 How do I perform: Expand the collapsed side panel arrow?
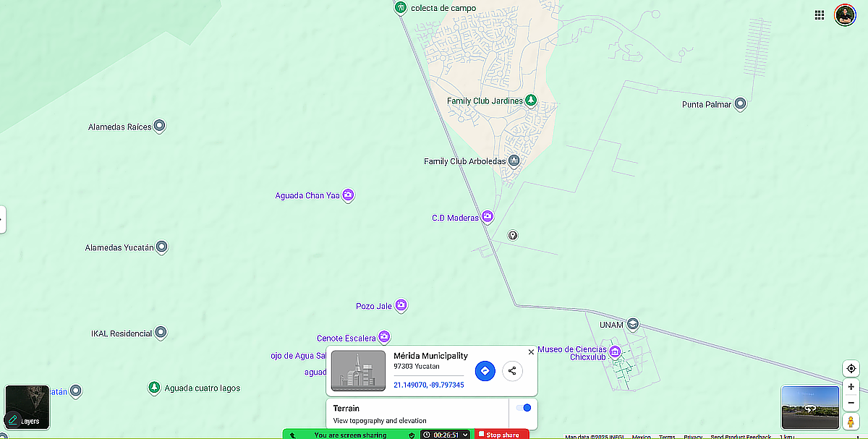2,218
